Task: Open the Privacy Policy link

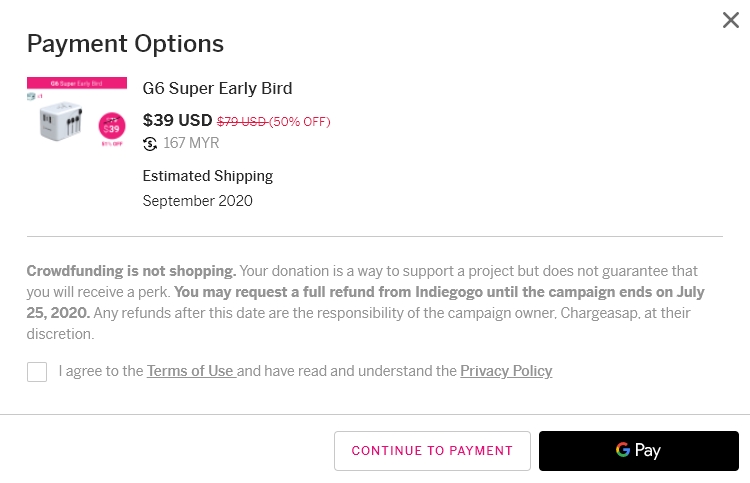Action: (506, 371)
